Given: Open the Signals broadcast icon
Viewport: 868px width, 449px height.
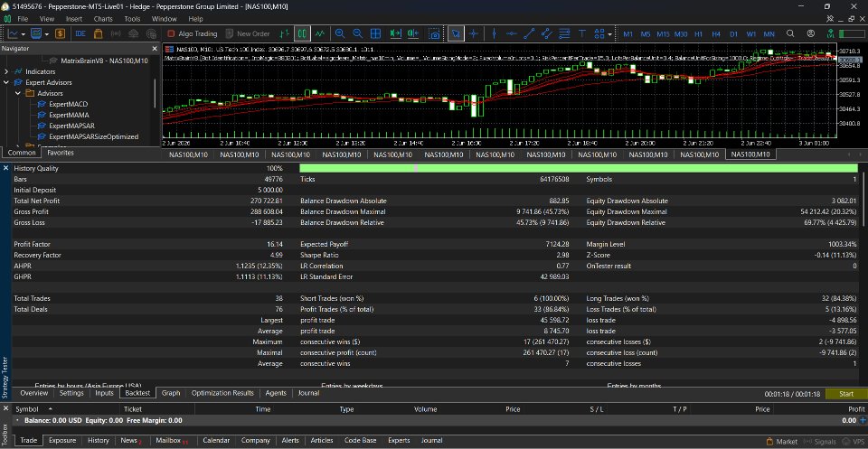Looking at the screenshot, I should click(x=116, y=33).
